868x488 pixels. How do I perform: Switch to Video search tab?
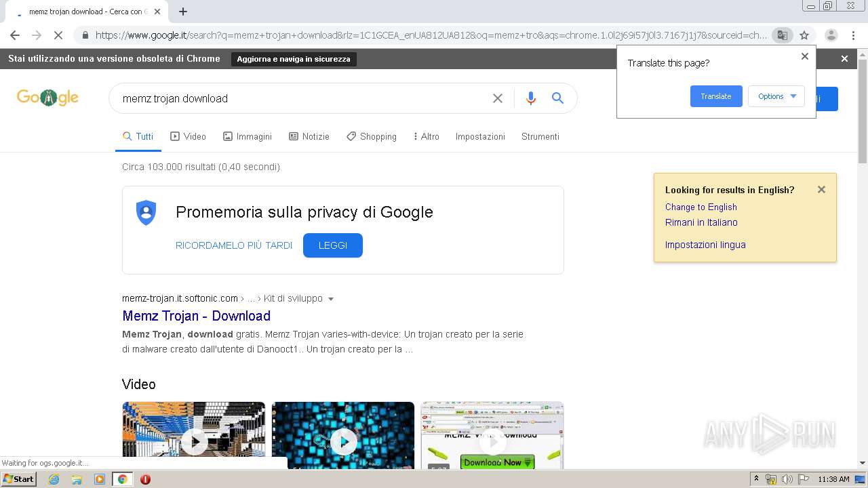coord(188,136)
